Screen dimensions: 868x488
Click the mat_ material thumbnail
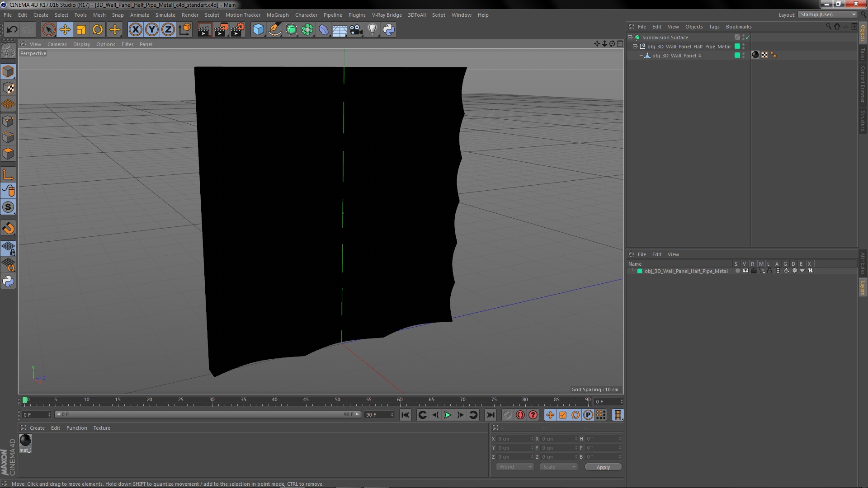click(x=25, y=440)
